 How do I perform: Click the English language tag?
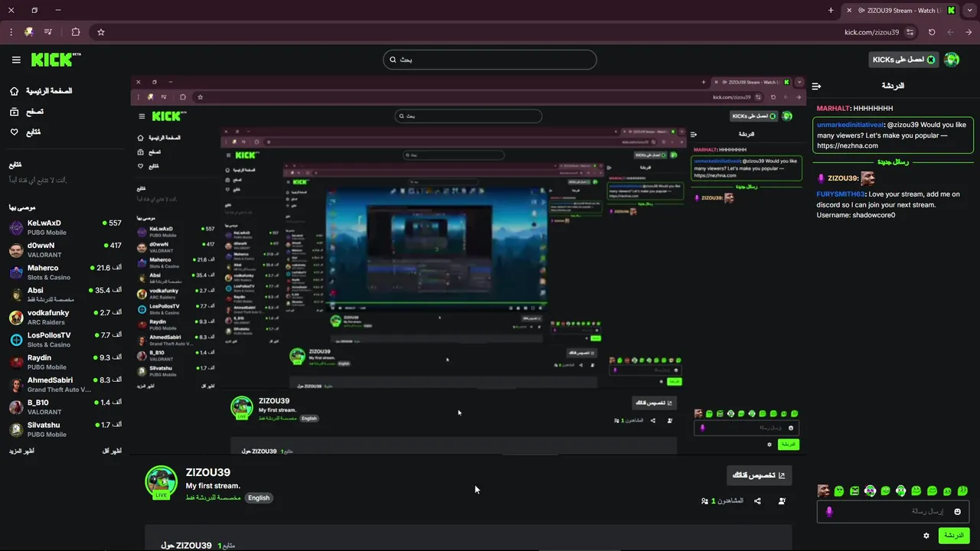pyautogui.click(x=259, y=497)
